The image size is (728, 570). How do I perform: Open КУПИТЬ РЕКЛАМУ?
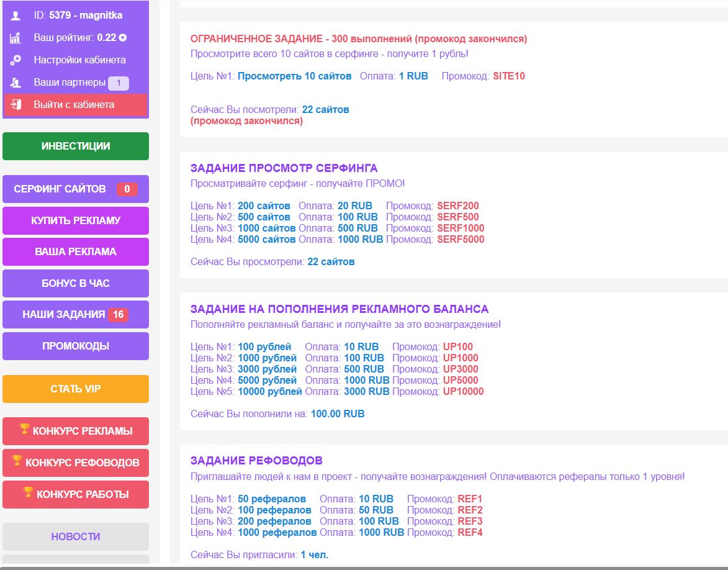coord(76,220)
